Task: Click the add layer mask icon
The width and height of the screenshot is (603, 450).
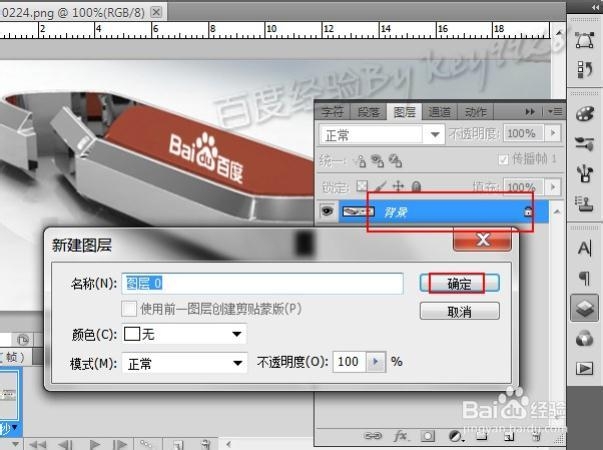Action: (x=427, y=436)
